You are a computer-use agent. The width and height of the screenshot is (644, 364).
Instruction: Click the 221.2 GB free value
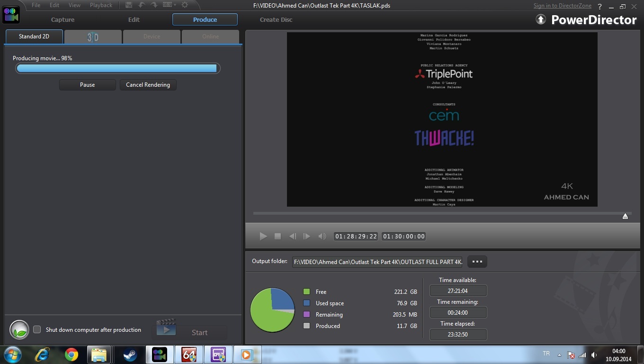click(x=405, y=291)
